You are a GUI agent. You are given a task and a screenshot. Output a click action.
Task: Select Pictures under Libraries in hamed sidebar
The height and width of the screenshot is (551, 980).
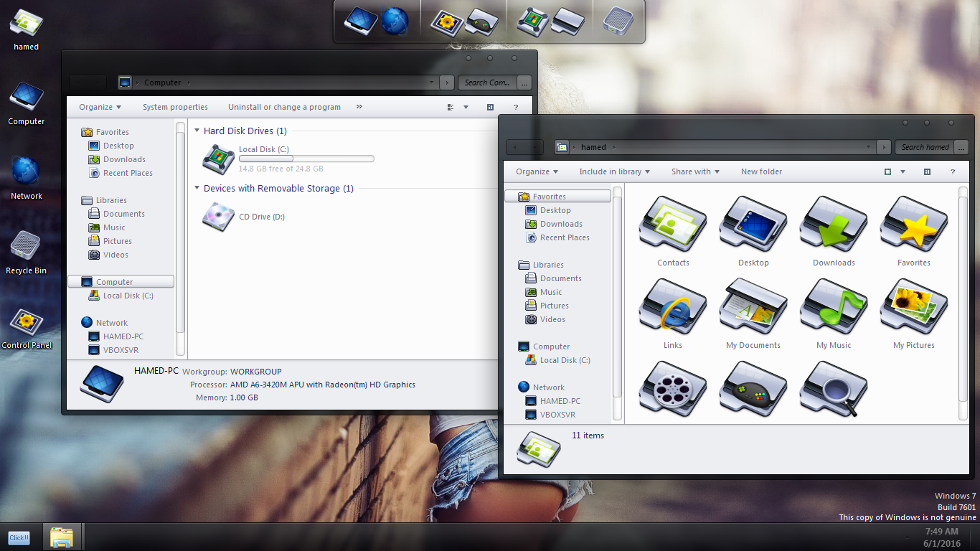554,306
